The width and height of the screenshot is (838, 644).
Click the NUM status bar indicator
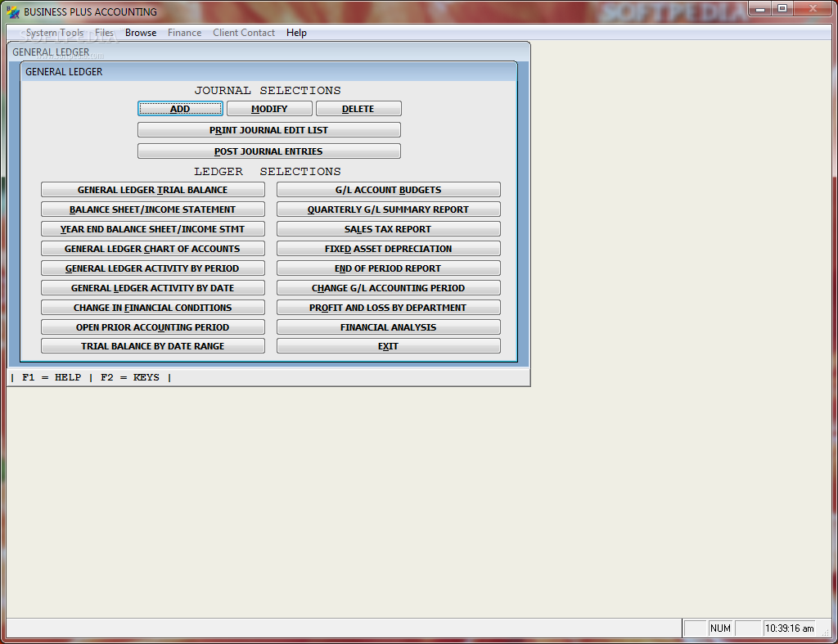[x=720, y=628]
